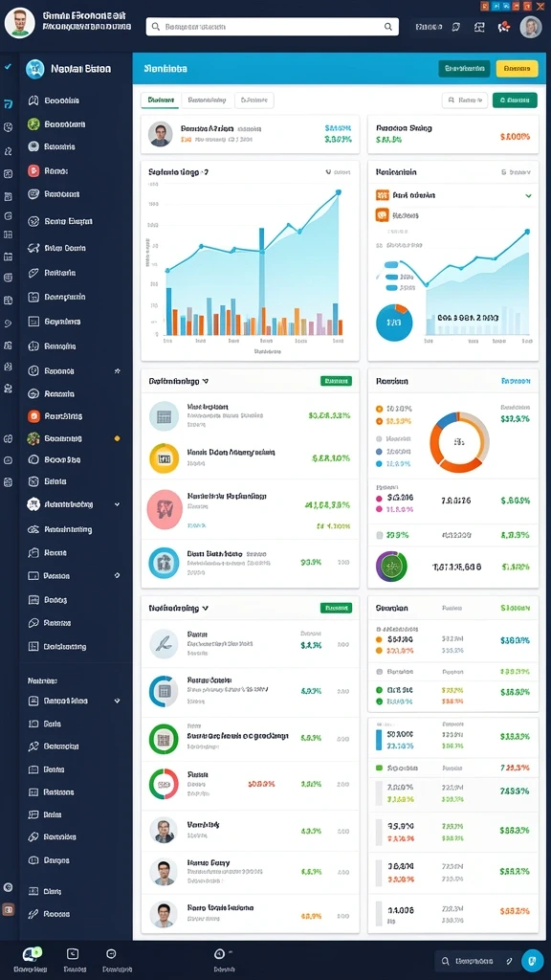
Task: Open the profile photo at the right of the top header
Action: (x=530, y=27)
